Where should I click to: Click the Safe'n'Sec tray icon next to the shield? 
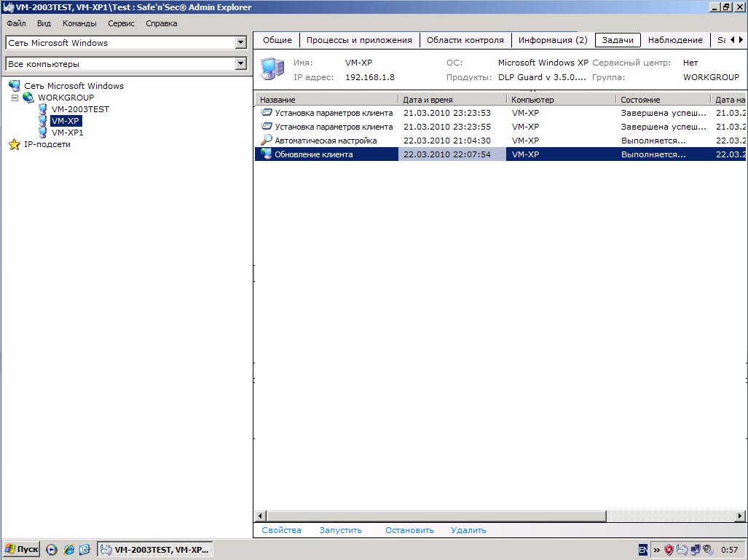coord(682,550)
